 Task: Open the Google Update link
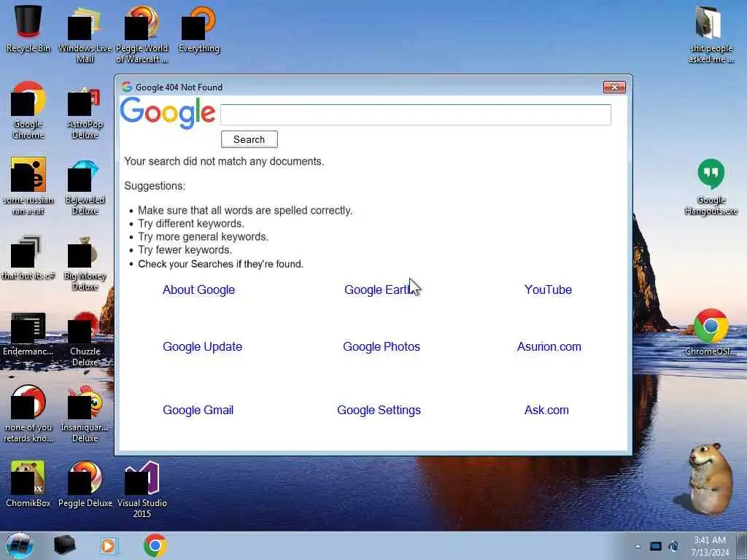pyautogui.click(x=203, y=346)
